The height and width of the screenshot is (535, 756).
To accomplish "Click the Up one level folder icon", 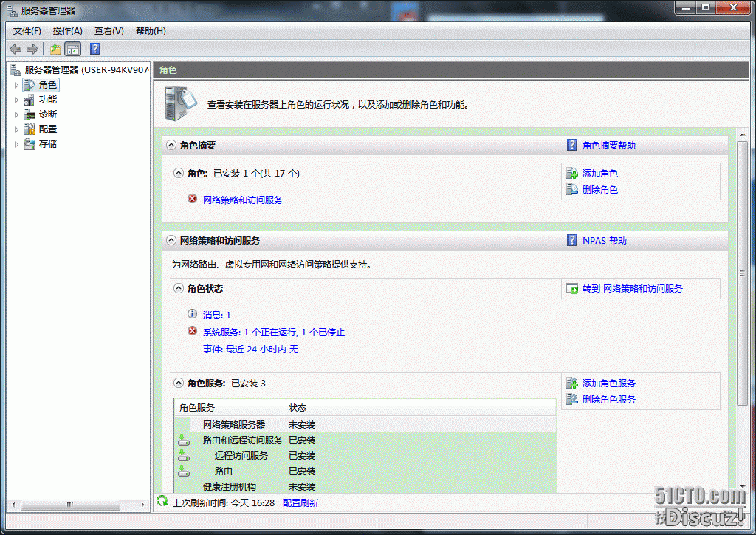I will 55,49.
